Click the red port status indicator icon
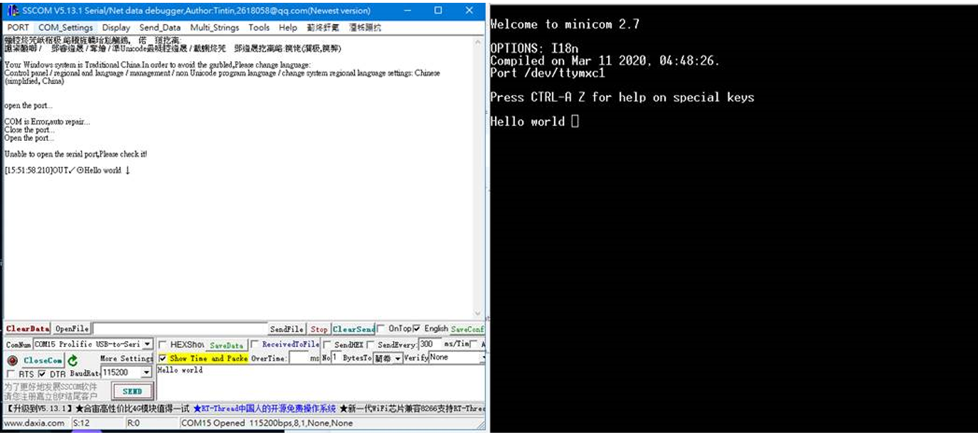Image resolution: width=980 pixels, height=434 pixels. (12, 360)
